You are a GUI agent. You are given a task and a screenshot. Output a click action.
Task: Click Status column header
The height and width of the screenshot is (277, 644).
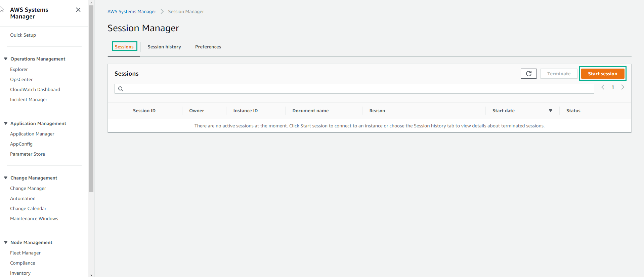click(x=573, y=111)
